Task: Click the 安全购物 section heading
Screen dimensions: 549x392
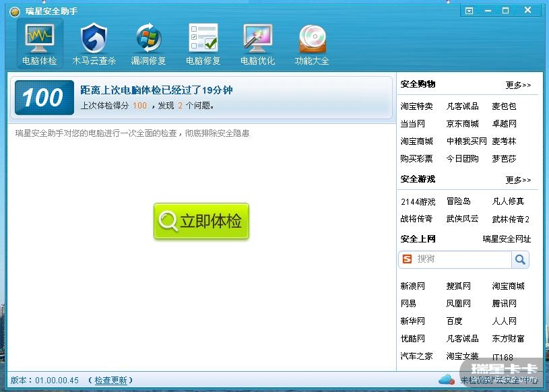Action: [x=418, y=84]
